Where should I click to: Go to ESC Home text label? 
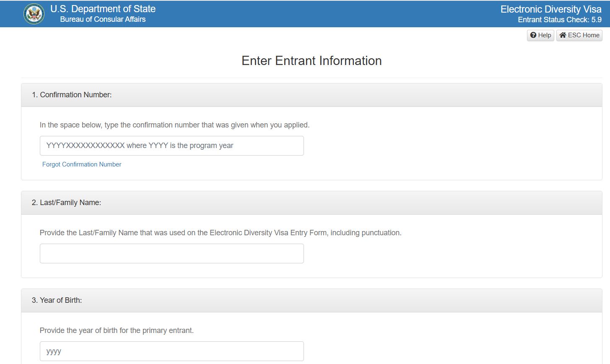point(584,35)
